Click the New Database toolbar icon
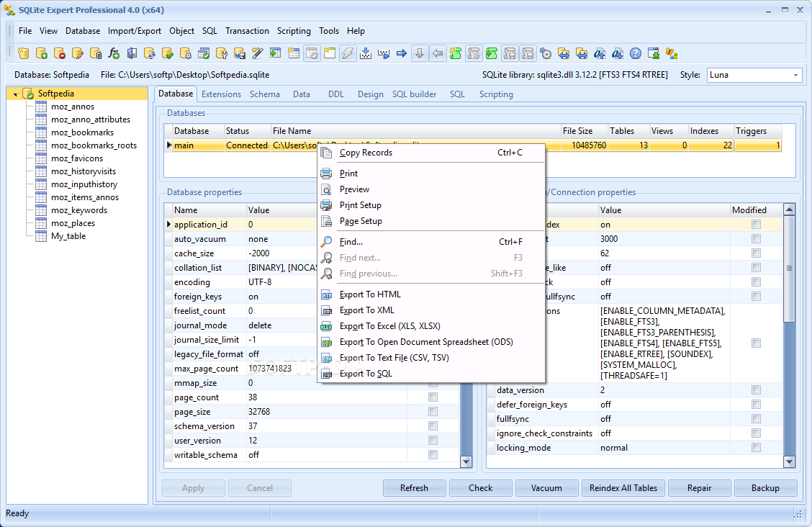 tap(23, 53)
